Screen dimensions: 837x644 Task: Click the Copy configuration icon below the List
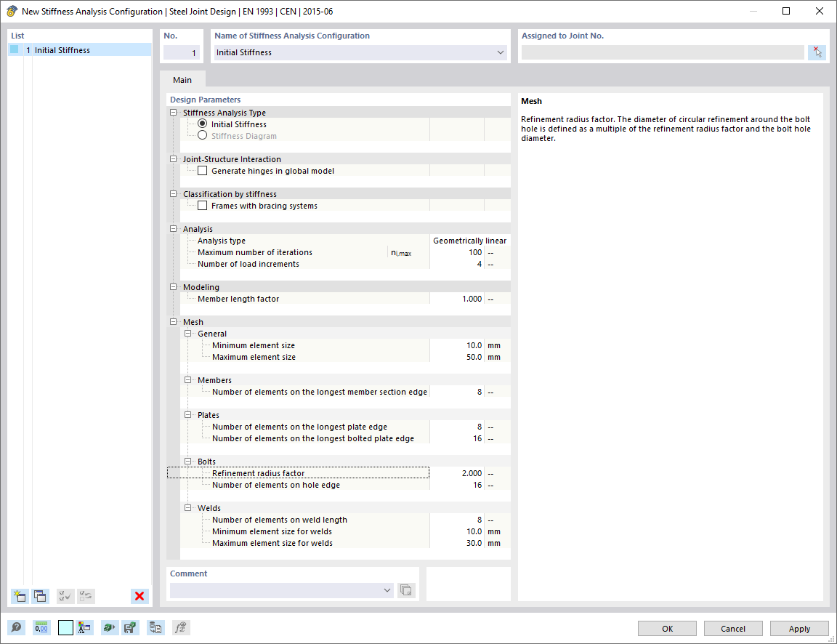[x=40, y=596]
